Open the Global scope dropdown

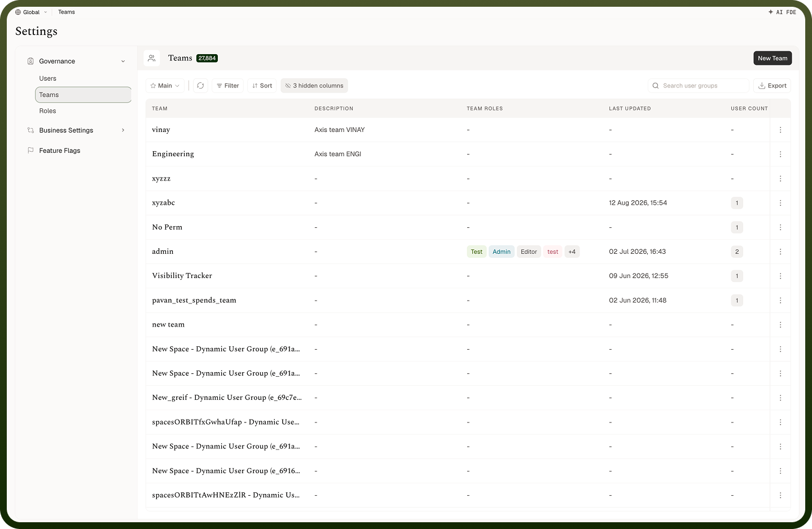(x=31, y=12)
